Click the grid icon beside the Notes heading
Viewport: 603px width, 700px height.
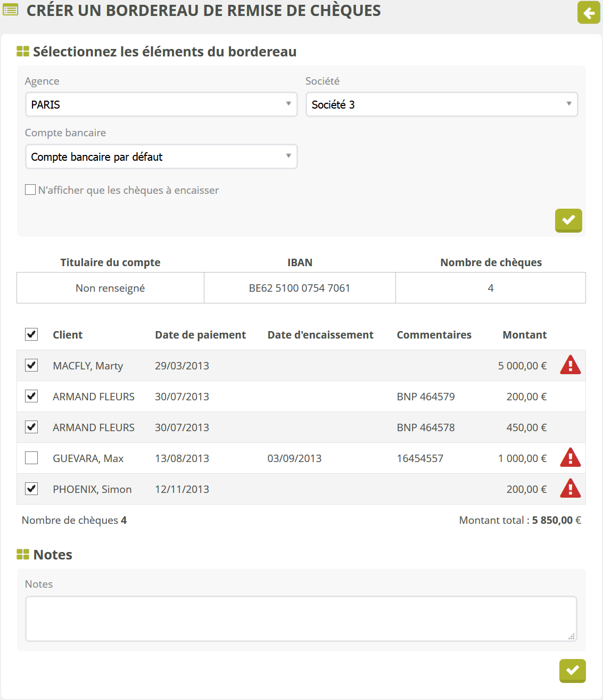23,555
